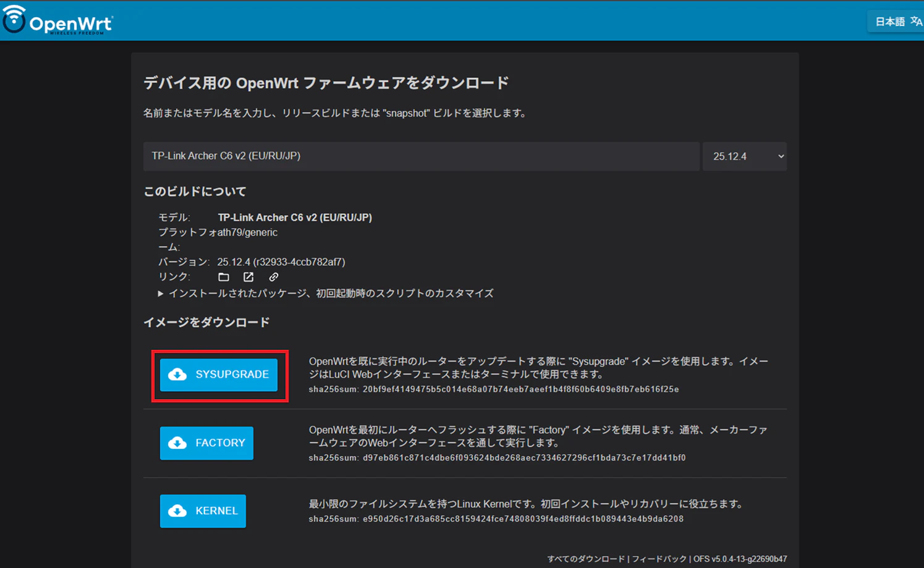Viewport: 924px width, 568px height.
Task: Click the heading イメージをダウンロード
Action: point(206,322)
